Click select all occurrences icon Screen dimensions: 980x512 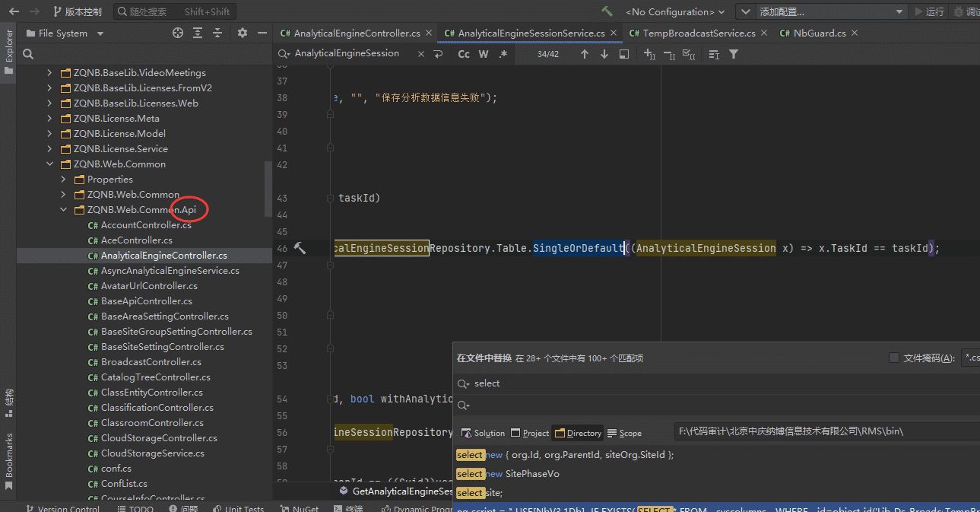click(689, 54)
